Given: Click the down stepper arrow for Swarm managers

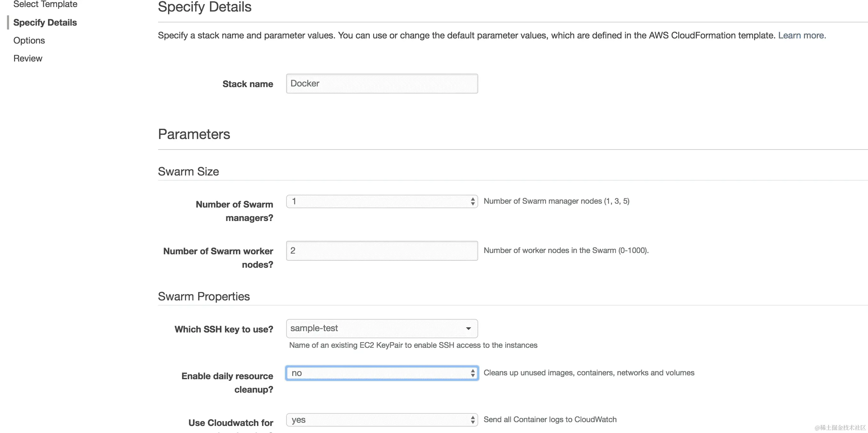Looking at the screenshot, I should (472, 203).
